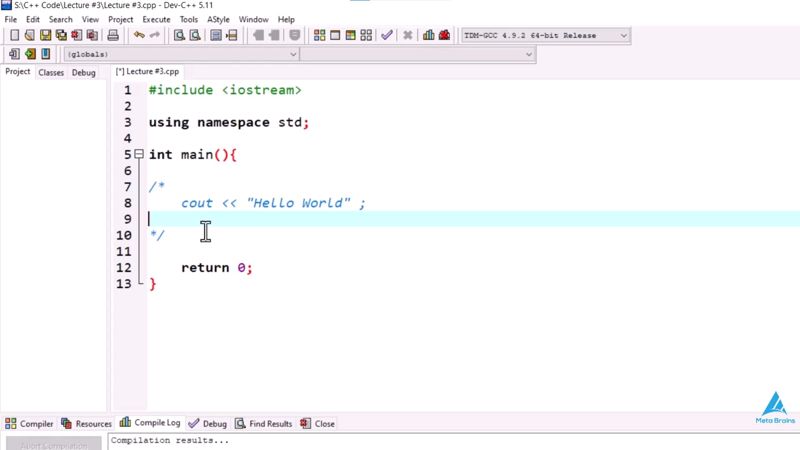Switch to the Debug sidebar tab
800x450 pixels.
pos(84,72)
